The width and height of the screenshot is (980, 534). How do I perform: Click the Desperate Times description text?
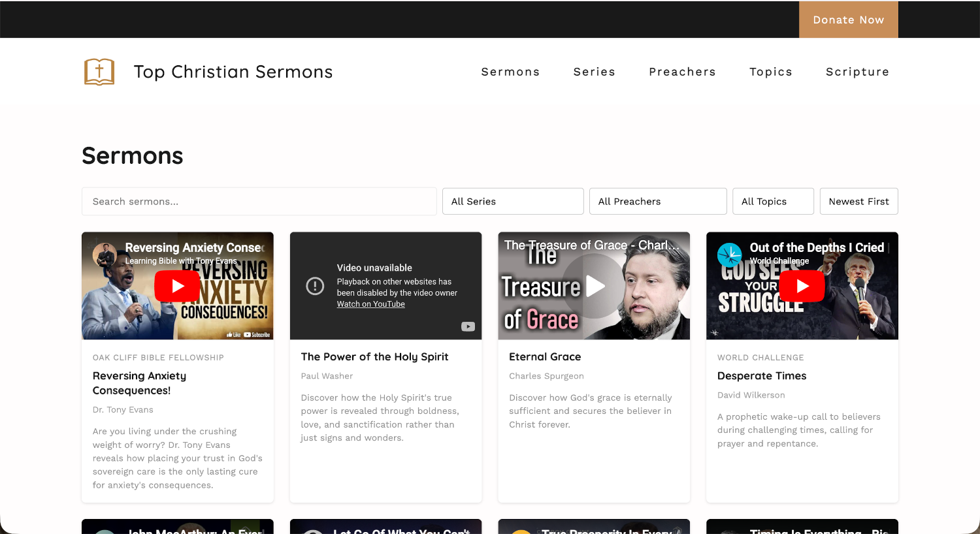click(799, 430)
